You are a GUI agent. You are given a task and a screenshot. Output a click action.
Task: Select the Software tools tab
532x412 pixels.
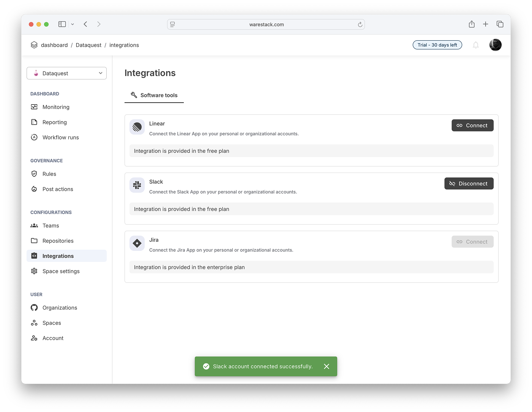click(x=154, y=95)
